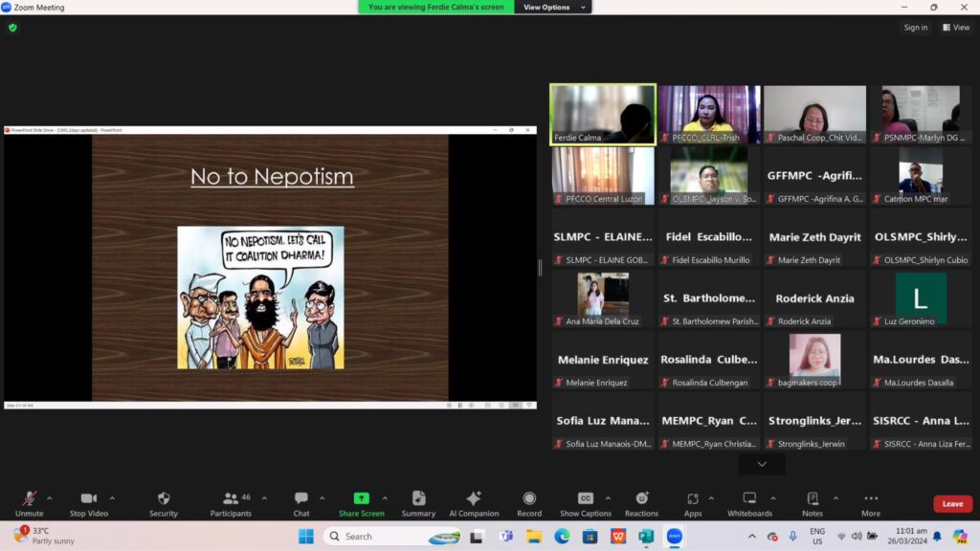The width and height of the screenshot is (980, 551).
Task: Toggle Show Captions
Action: (586, 503)
